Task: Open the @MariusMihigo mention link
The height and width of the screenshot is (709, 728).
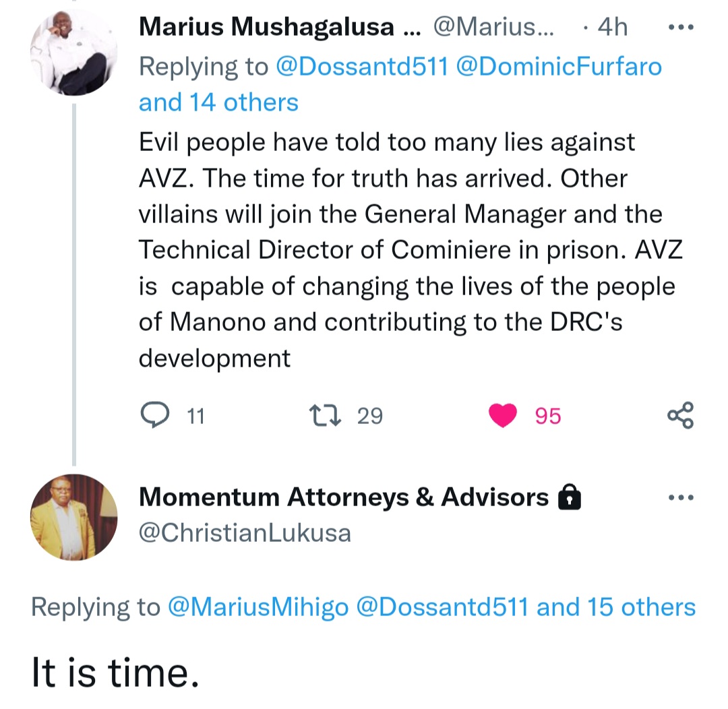Action: tap(257, 607)
